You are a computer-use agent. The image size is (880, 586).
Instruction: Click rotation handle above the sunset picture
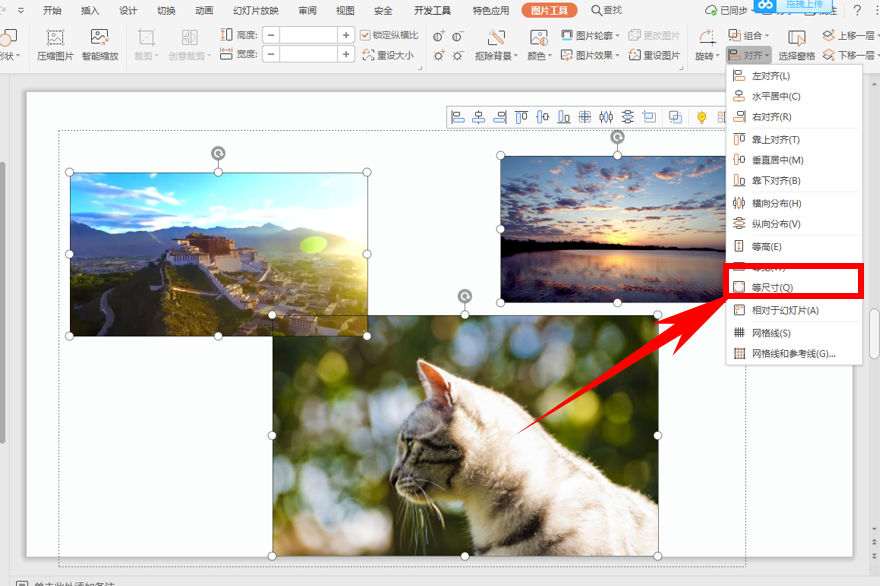pos(617,137)
